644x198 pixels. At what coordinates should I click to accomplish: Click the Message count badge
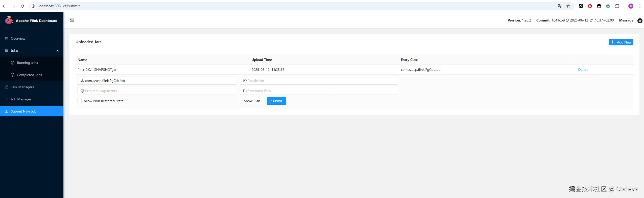[x=640, y=21]
